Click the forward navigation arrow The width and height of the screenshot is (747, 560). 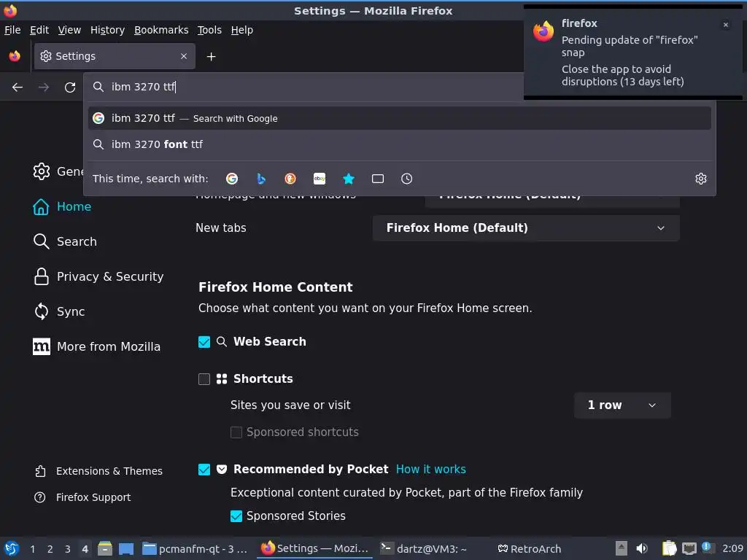(44, 87)
